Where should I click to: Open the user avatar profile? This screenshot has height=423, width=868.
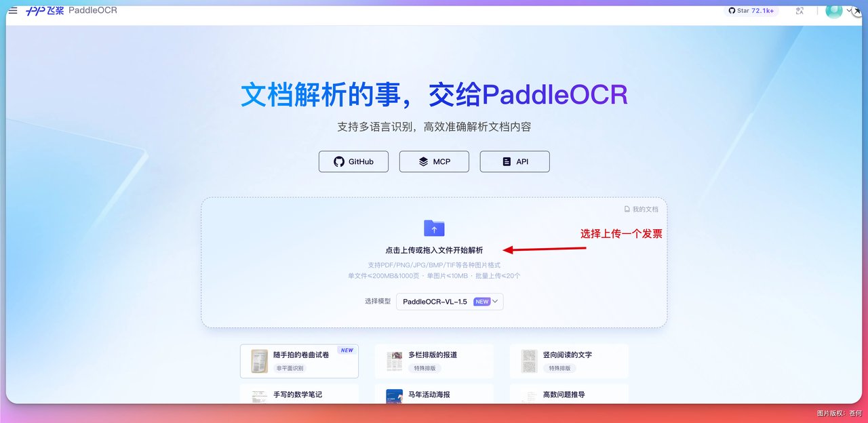coord(833,10)
